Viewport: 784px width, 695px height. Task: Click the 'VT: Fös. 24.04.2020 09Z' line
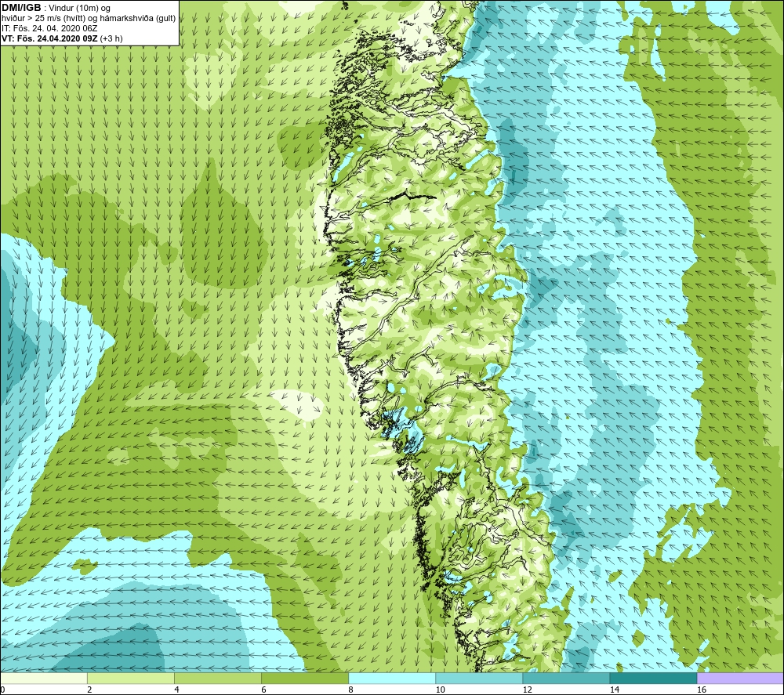coord(49,38)
